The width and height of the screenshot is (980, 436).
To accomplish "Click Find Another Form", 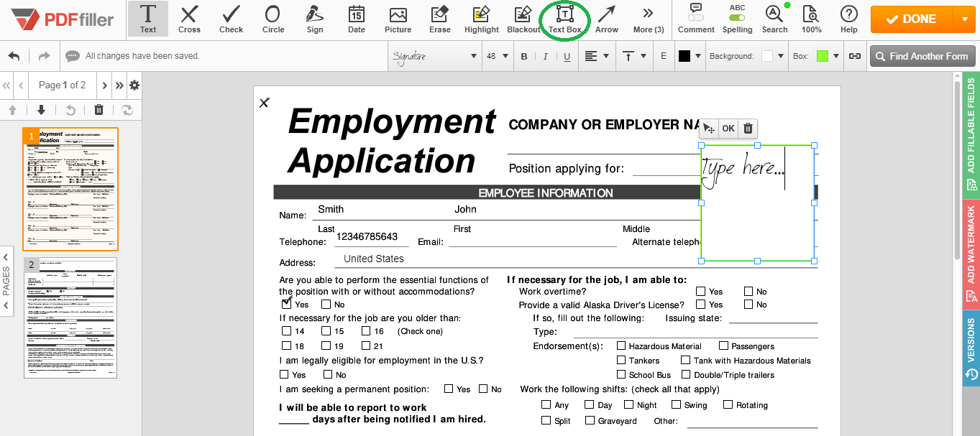I will [922, 56].
